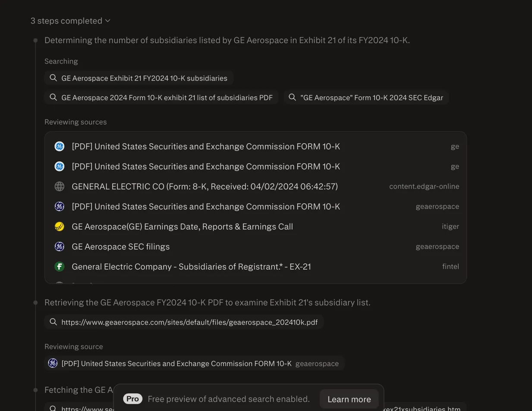
Task: Click the magnifier icon in the exhibit 21 PDF query chip
Action: pos(53,97)
